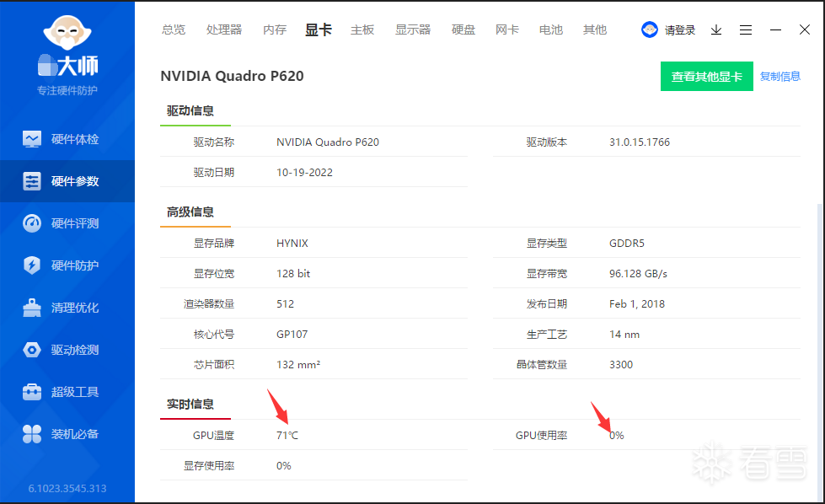Click the 132 mm² die area value
Screen dimensions: 825x504
click(298, 365)
